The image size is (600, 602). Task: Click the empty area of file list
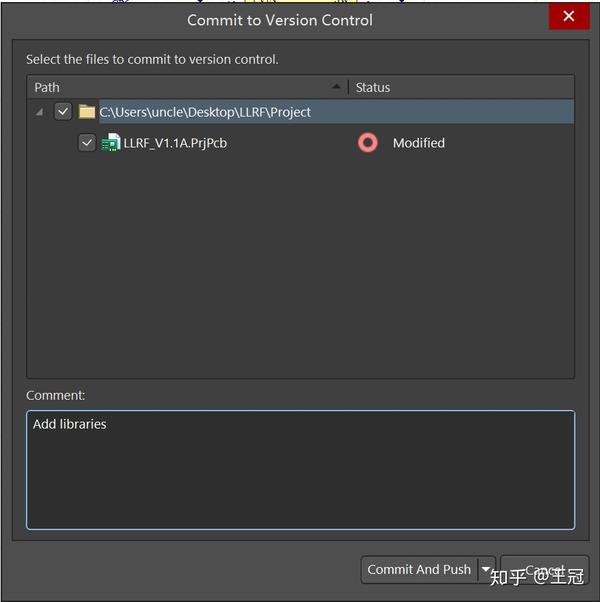[x=300, y=270]
